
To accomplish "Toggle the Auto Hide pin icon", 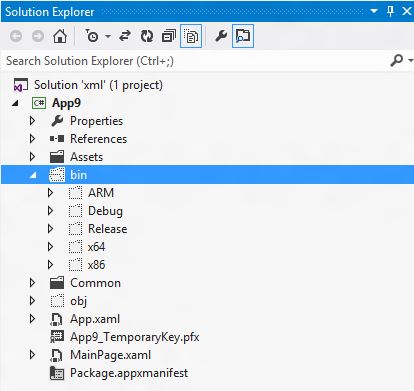I will coord(390,11).
